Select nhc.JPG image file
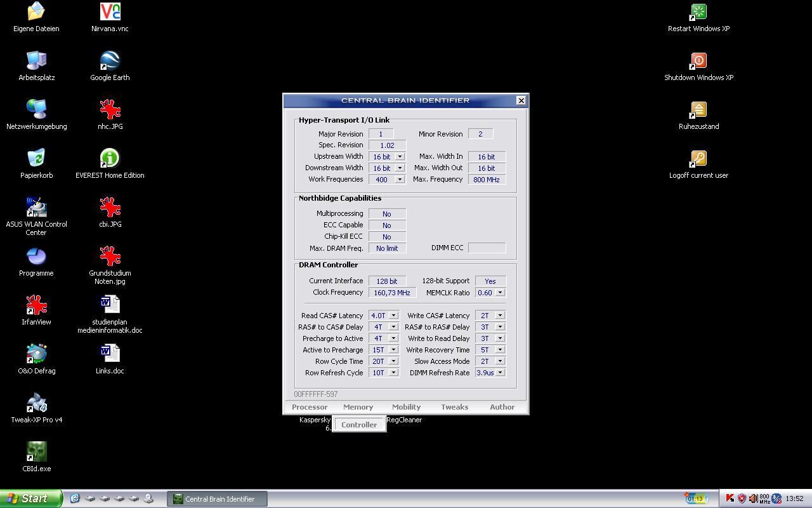The width and height of the screenshot is (812, 508). pyautogui.click(x=110, y=115)
